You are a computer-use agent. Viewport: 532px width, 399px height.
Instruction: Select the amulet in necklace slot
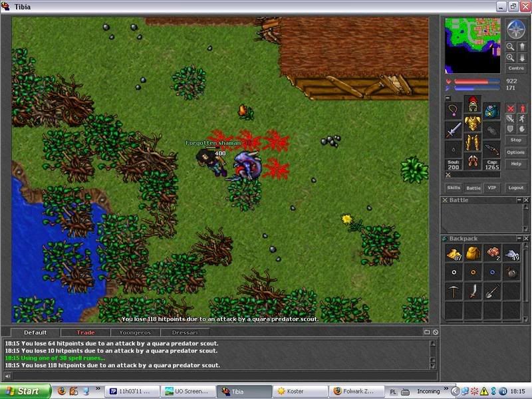point(454,110)
